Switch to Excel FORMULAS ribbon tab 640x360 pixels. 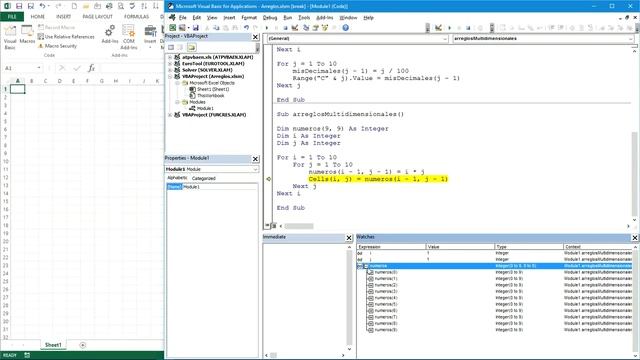tap(136, 17)
